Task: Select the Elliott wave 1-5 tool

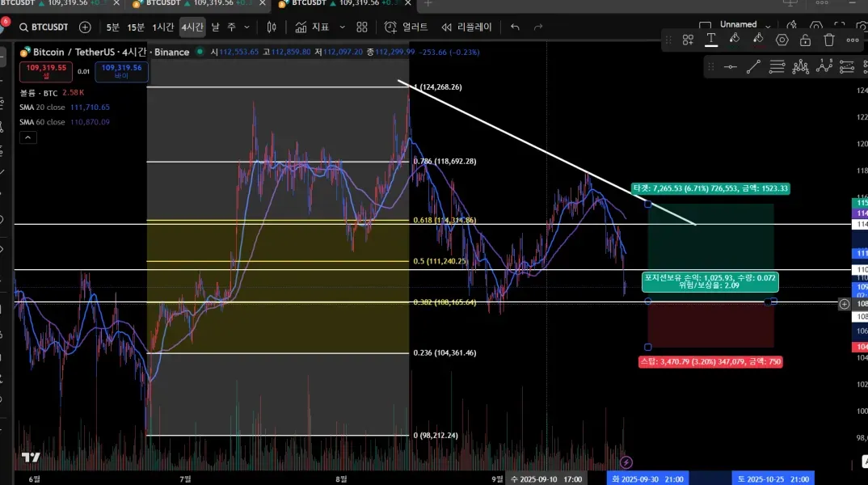Action: click(824, 66)
